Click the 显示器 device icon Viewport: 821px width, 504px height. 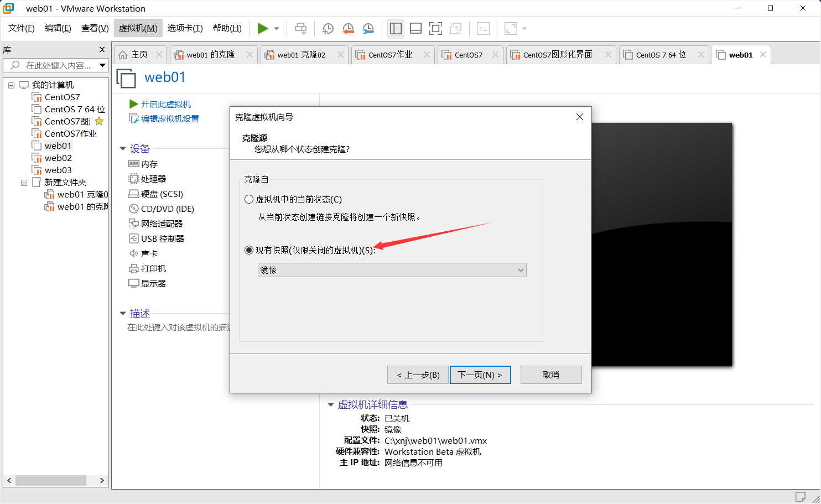pyautogui.click(x=133, y=283)
